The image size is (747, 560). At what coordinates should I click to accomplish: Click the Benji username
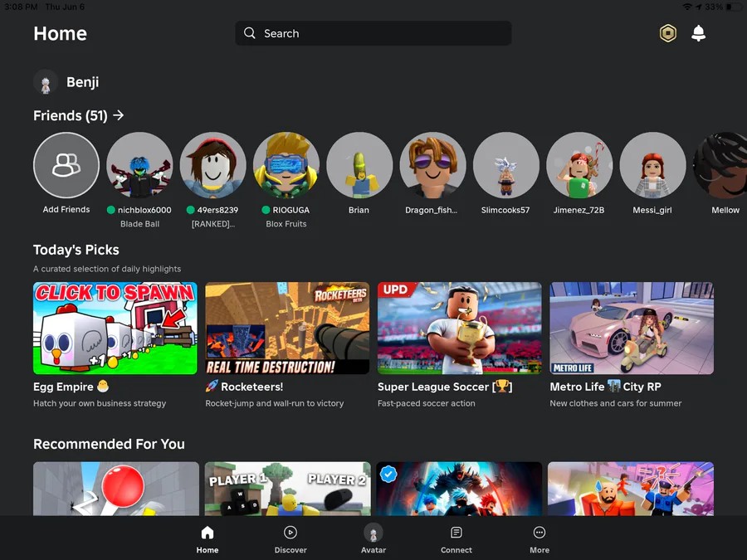click(83, 82)
